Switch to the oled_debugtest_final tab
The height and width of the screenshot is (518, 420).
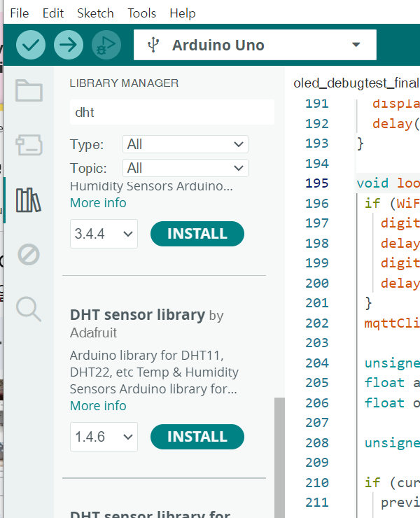(x=356, y=83)
